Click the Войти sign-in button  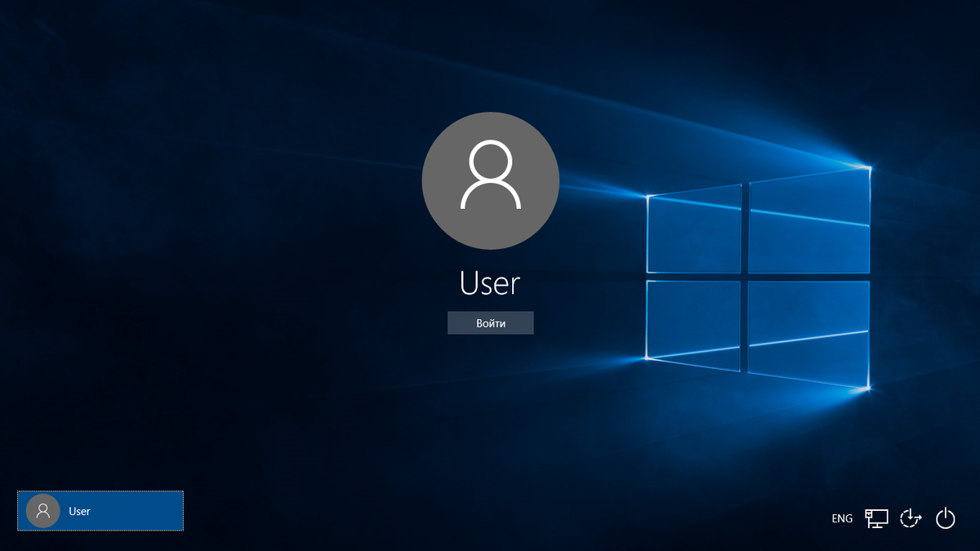tap(490, 323)
